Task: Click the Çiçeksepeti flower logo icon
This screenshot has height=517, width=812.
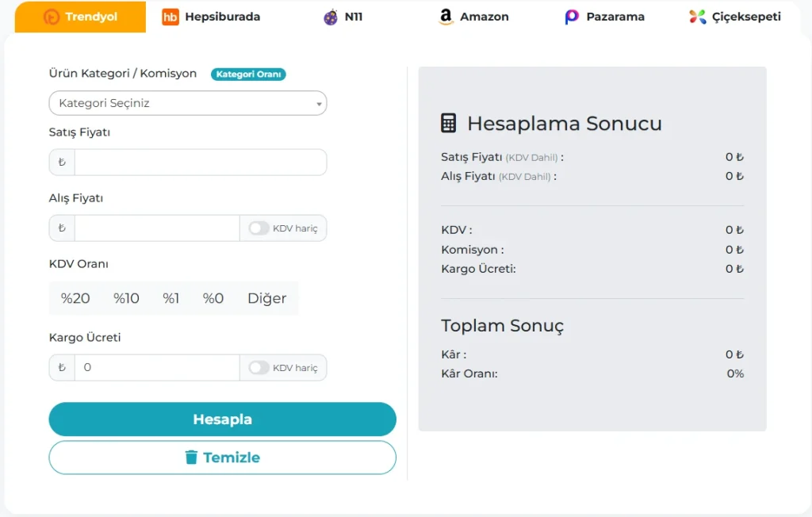Action: pos(698,16)
